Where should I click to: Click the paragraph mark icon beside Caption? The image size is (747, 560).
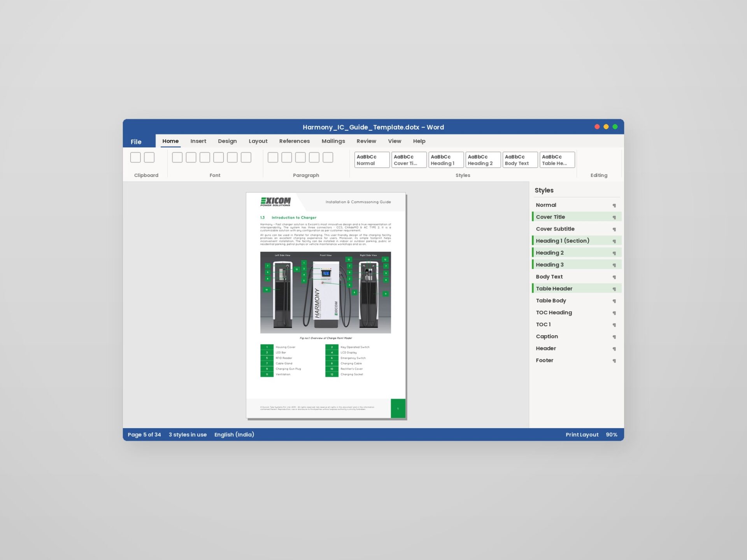614,337
